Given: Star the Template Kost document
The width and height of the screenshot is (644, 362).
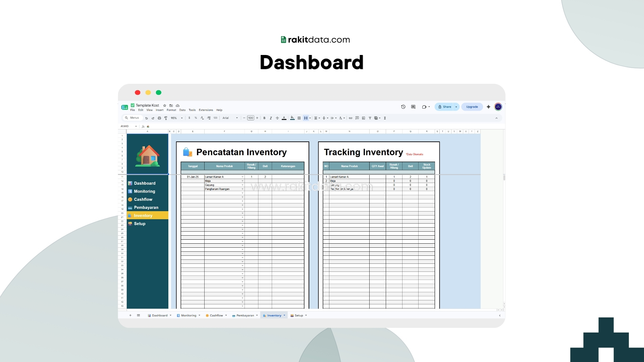Looking at the screenshot, I should pyautogui.click(x=165, y=106).
